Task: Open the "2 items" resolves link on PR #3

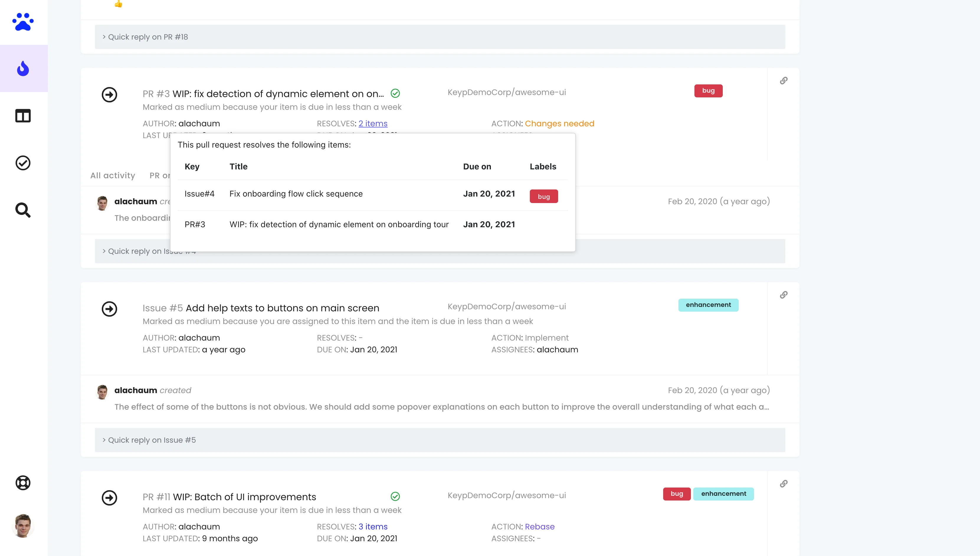Action: (x=373, y=123)
